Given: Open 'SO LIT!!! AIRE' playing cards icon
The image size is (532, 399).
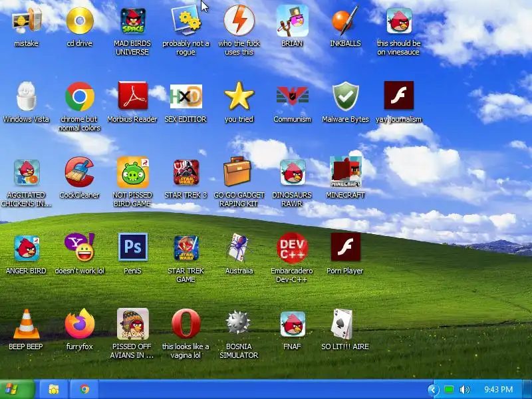Looking at the screenshot, I should 342,325.
